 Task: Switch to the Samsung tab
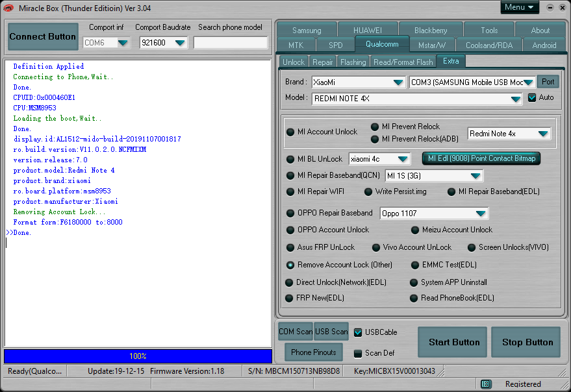307,31
